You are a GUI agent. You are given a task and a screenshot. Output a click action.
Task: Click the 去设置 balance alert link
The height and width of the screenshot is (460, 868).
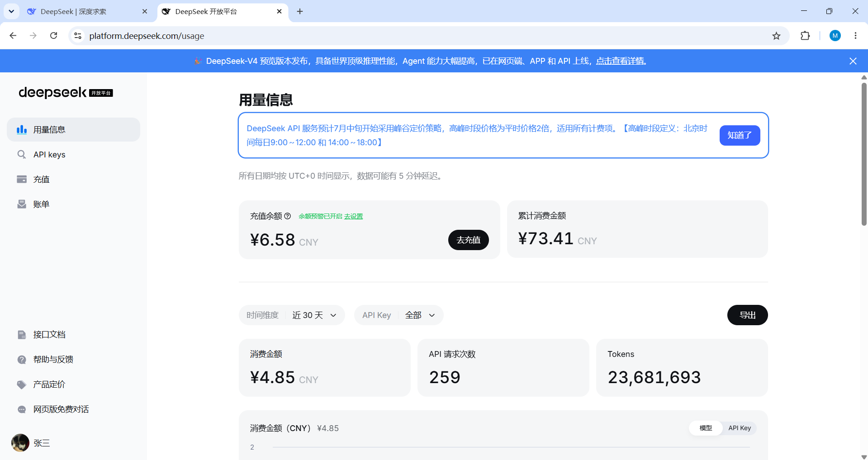[353, 217]
